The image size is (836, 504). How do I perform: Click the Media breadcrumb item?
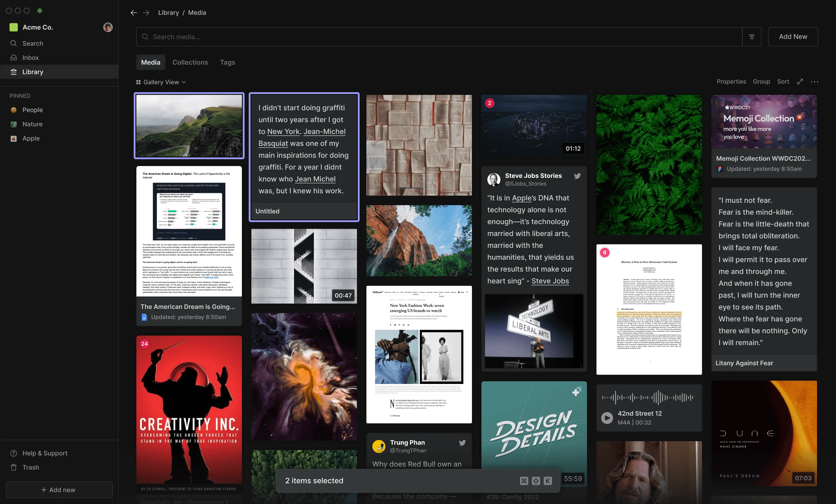197,12
